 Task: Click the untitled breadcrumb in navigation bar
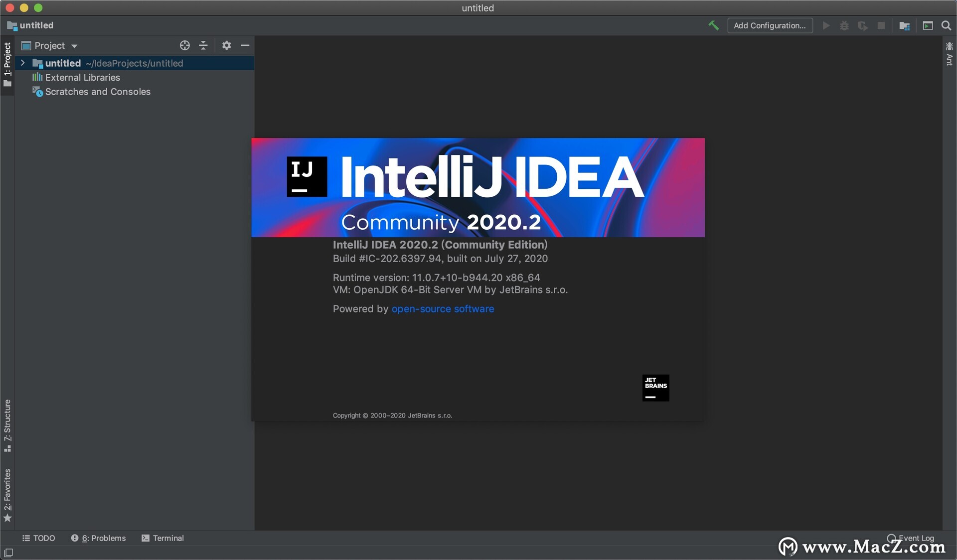(30, 25)
